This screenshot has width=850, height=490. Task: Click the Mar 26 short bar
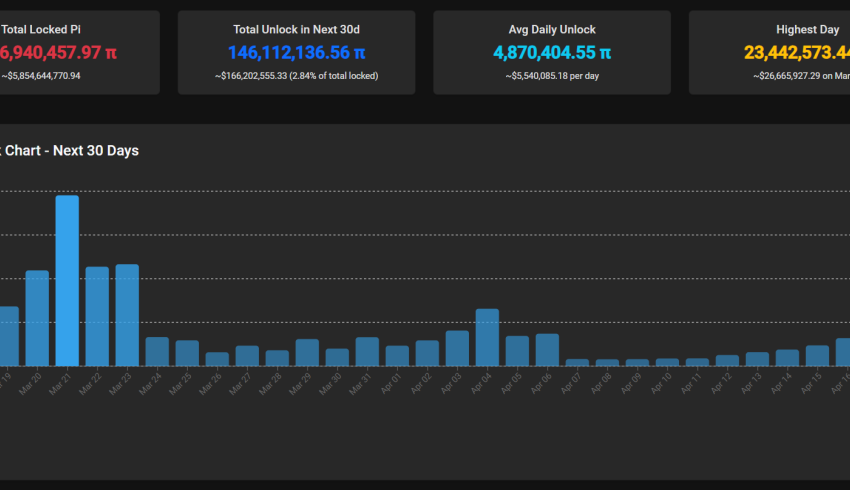tap(217, 359)
